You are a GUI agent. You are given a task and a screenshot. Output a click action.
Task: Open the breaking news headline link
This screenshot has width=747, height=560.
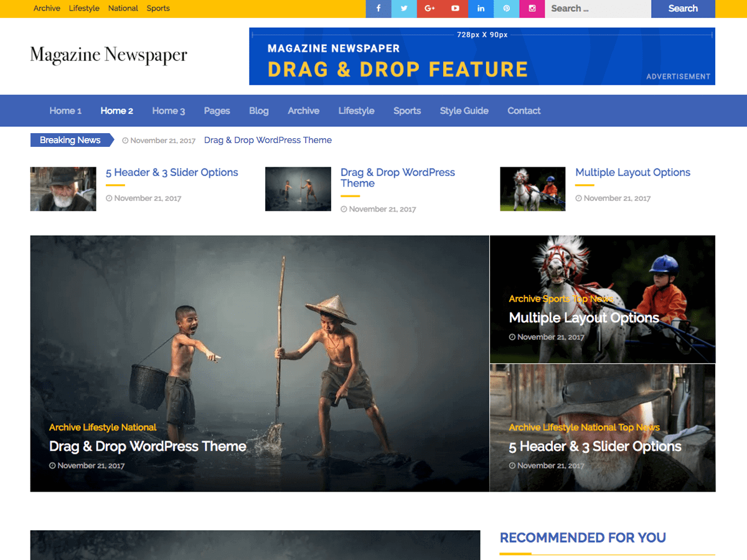pyautogui.click(x=268, y=140)
